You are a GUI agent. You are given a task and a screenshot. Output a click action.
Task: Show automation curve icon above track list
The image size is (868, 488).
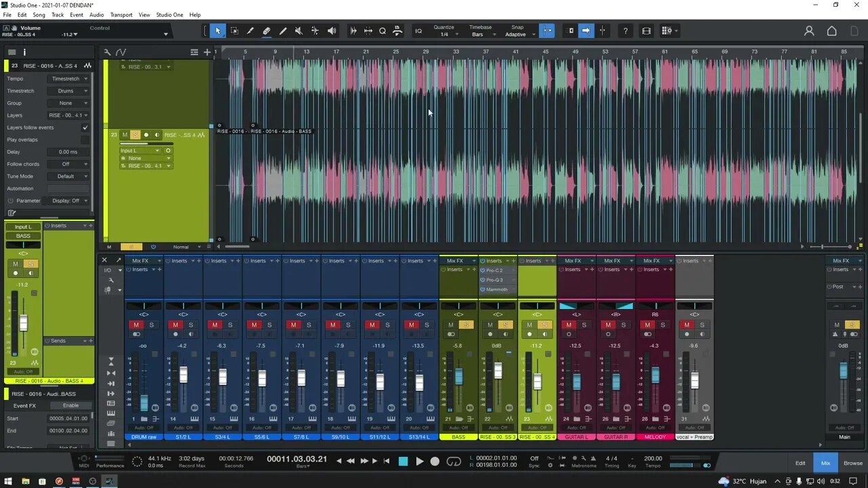[x=121, y=52]
